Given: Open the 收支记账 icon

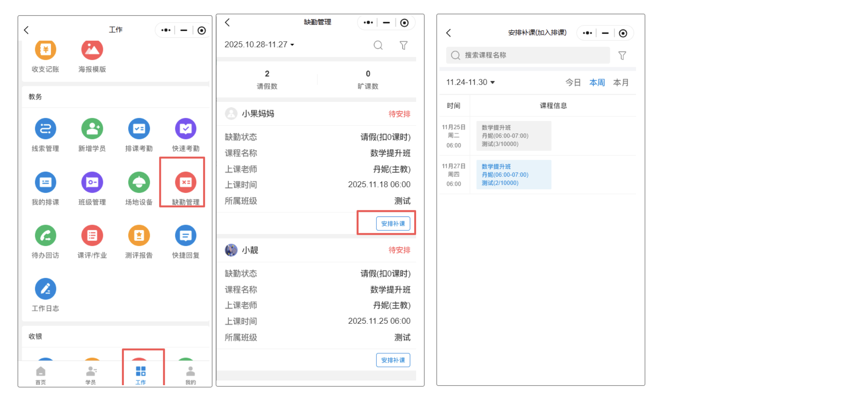Looking at the screenshot, I should pos(45,56).
